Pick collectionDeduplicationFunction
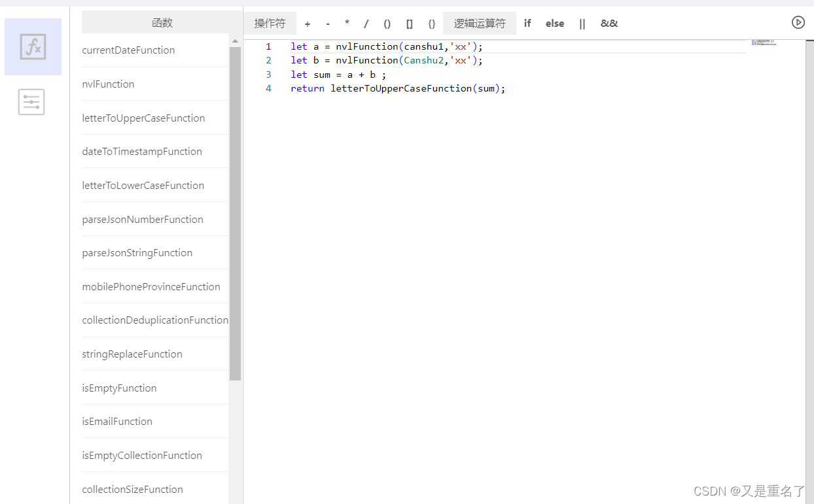This screenshot has width=814, height=504. tap(154, 320)
